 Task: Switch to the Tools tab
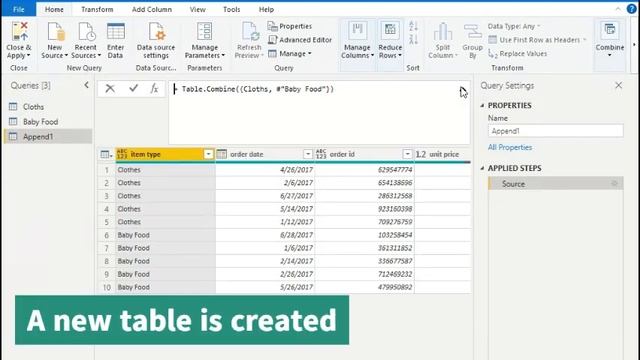click(x=231, y=9)
